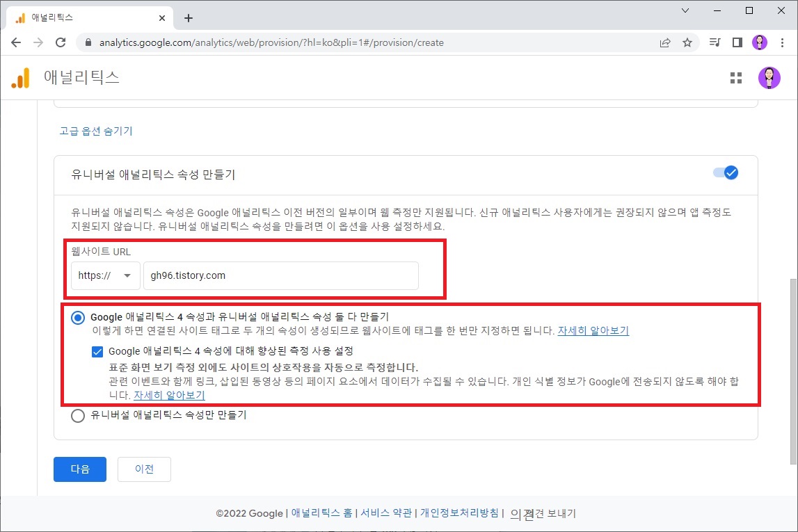Screen dimensions: 798x532
Task: Minimize the browser window
Action: (717, 10)
